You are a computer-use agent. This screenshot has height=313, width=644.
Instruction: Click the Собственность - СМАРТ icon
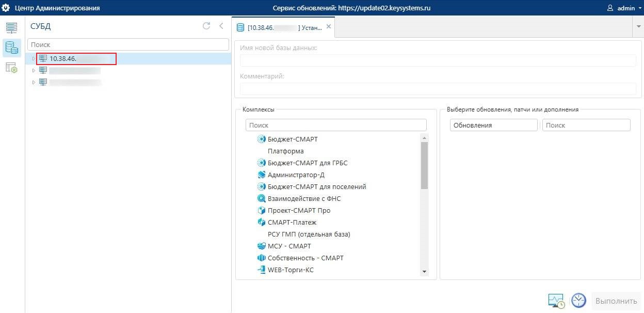[x=261, y=258]
